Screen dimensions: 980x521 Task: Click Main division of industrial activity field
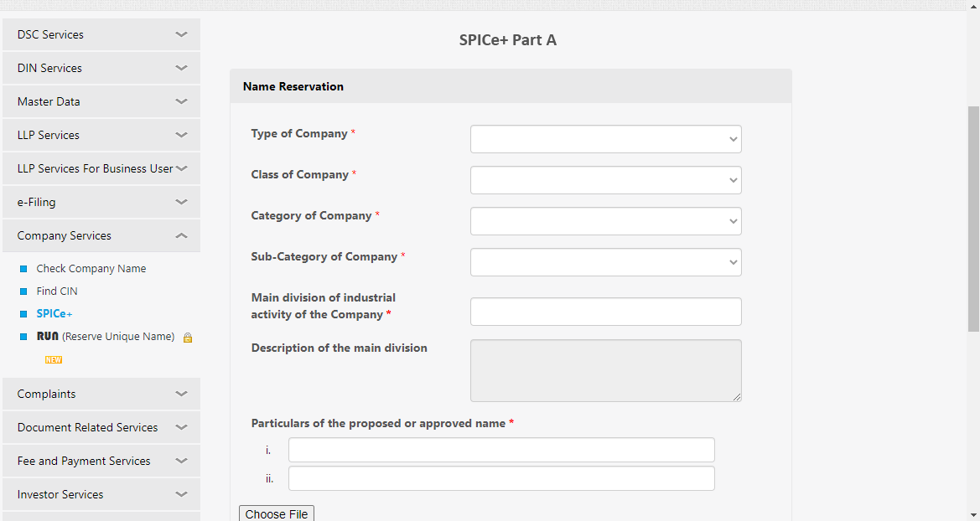click(x=605, y=312)
